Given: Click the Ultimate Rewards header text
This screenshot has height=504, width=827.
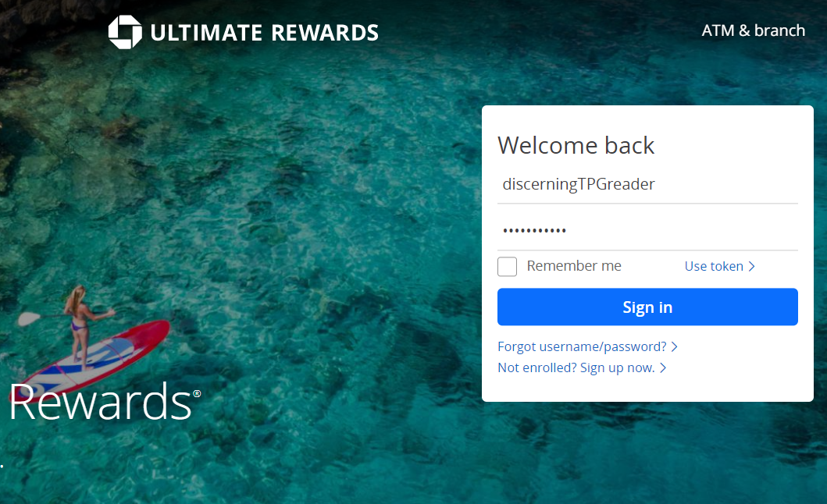Looking at the screenshot, I should pos(264,33).
